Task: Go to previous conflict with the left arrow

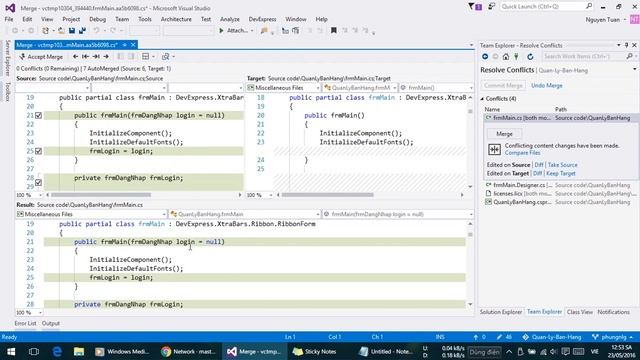Action: tap(76, 57)
